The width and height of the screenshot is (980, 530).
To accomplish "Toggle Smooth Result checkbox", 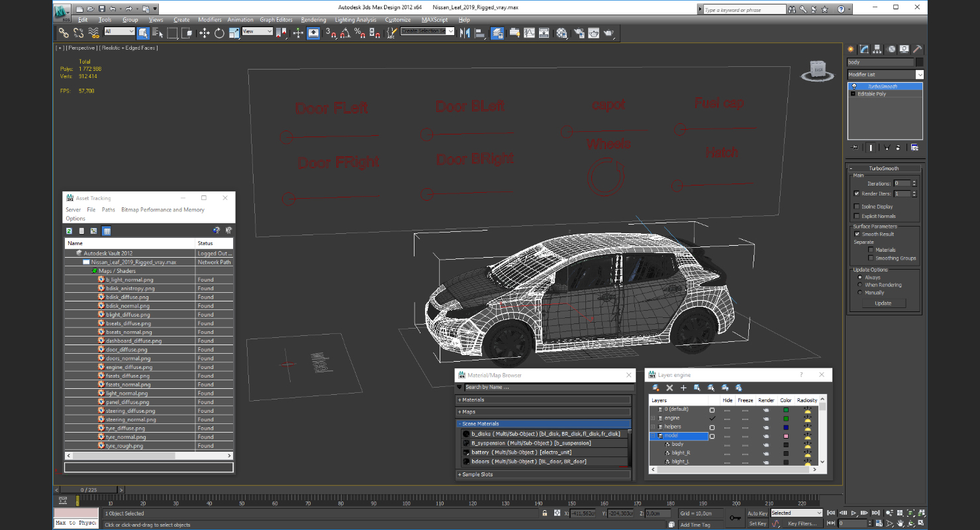I will click(857, 234).
